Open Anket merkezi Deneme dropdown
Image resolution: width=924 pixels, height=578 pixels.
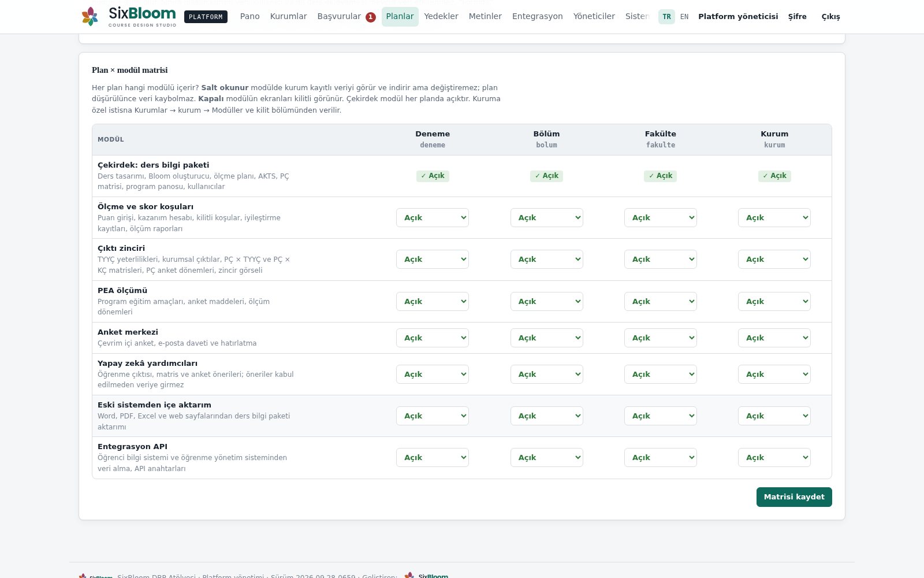(x=433, y=338)
